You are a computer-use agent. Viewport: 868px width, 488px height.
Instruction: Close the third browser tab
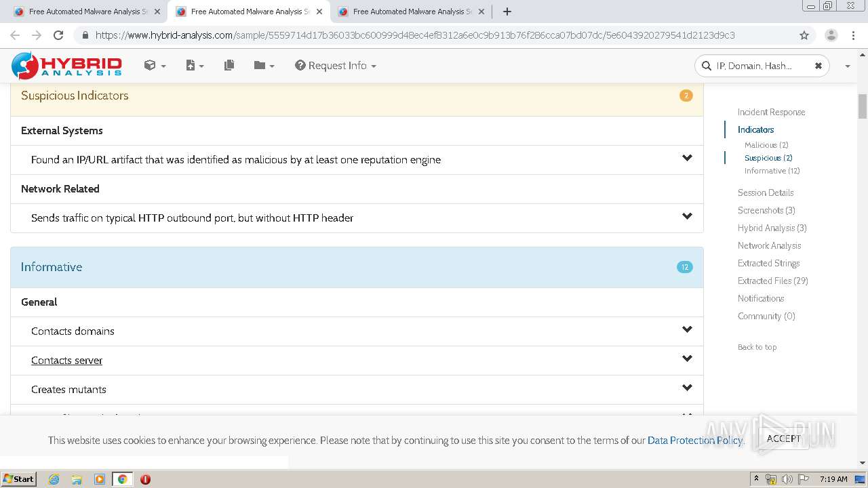click(x=481, y=12)
